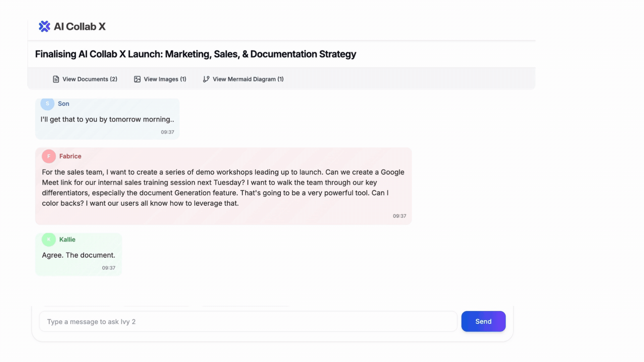Click the picture icon beside View Images
This screenshot has width=644, height=362.
137,79
